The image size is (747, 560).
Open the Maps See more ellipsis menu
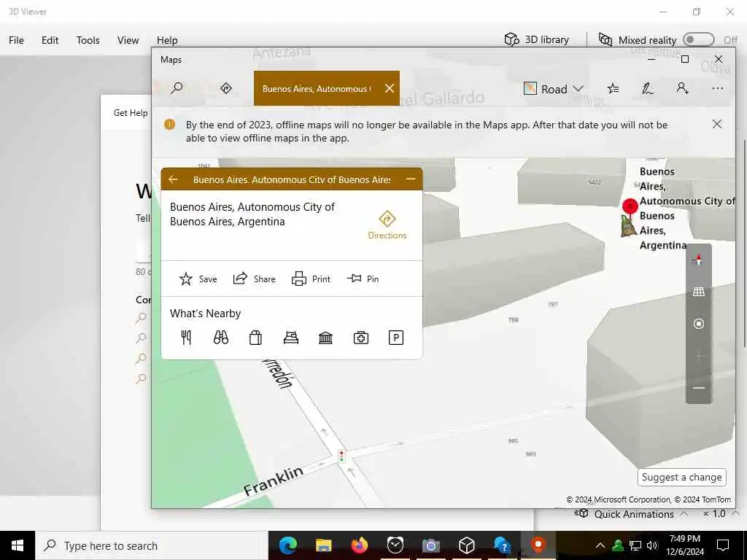(718, 88)
